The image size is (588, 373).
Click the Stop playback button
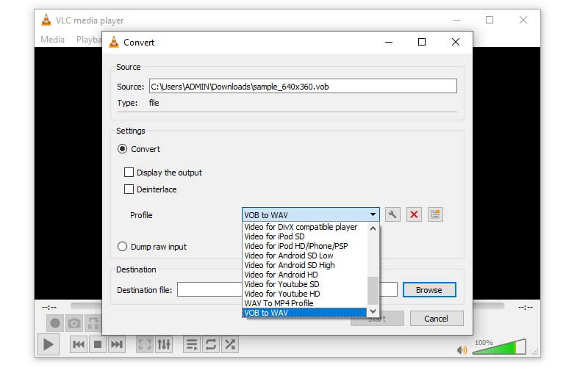click(x=98, y=344)
